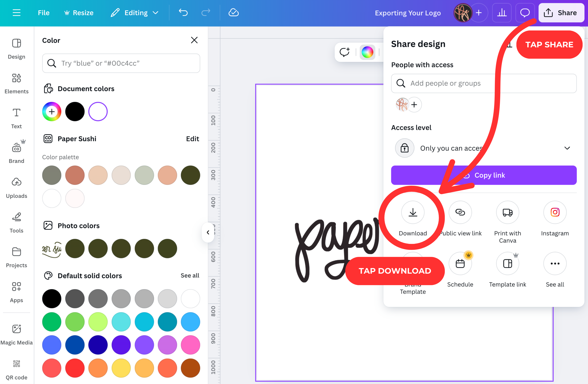Open the QR code app

click(17, 369)
